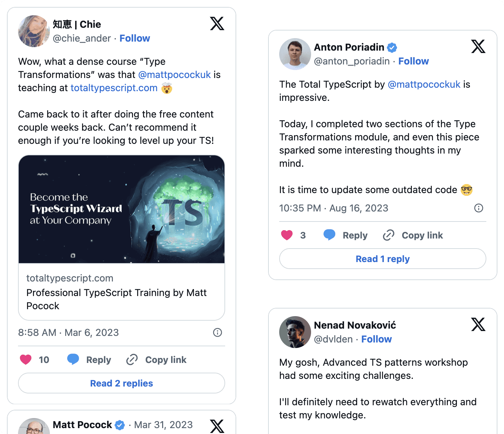Open Nenad Novaković's profile picture

pos(295,332)
